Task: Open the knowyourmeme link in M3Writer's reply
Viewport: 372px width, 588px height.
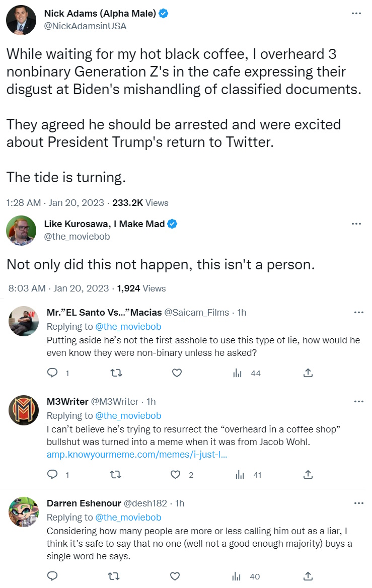Action: click(x=136, y=454)
